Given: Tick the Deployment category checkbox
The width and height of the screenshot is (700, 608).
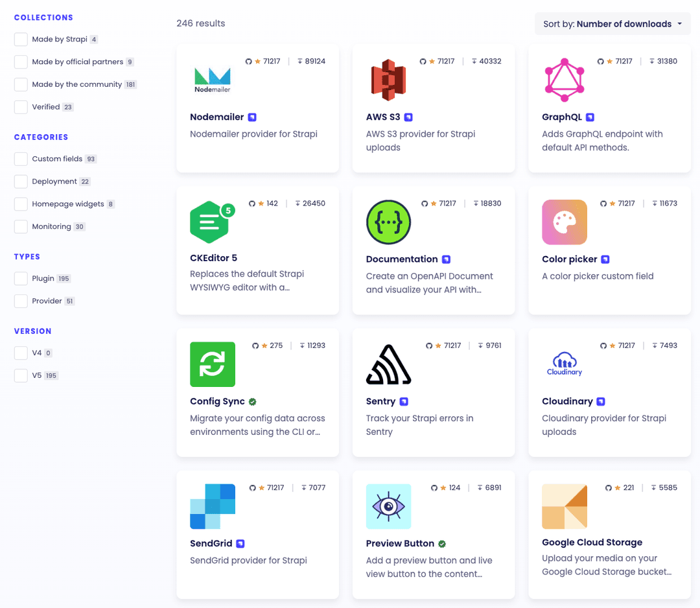Looking at the screenshot, I should coord(21,181).
